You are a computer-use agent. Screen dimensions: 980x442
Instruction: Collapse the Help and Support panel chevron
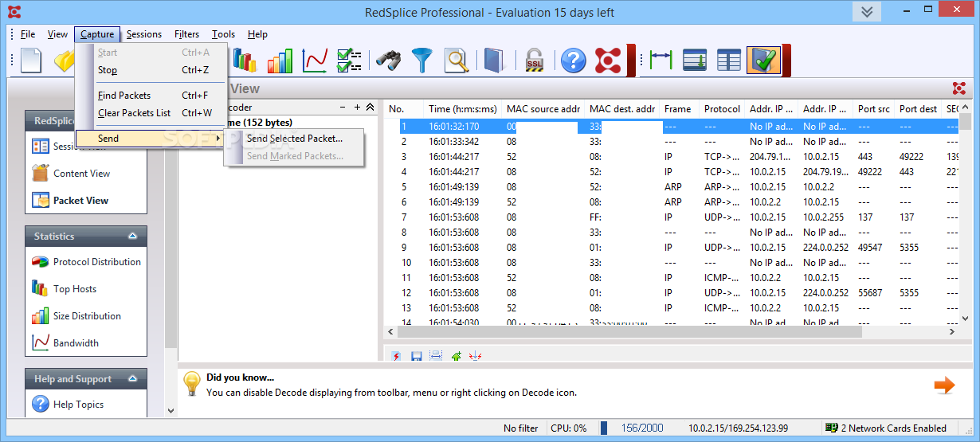(x=132, y=379)
